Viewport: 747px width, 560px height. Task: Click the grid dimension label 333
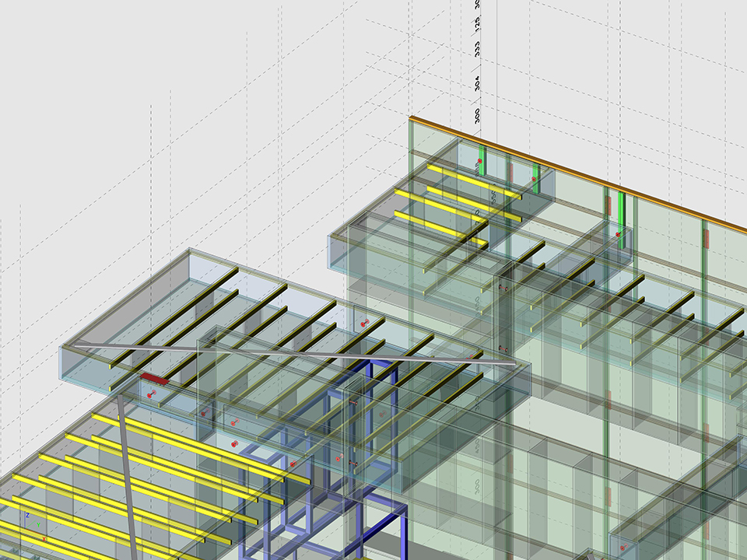point(477,48)
